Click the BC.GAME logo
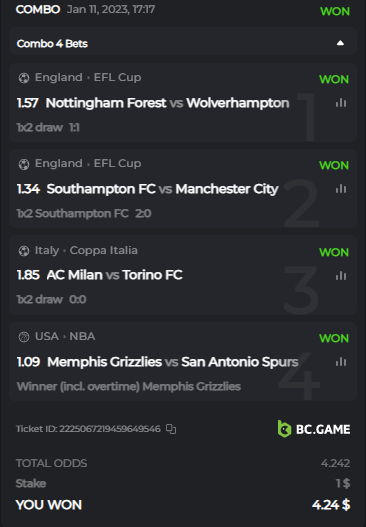Viewport: 366px width, 527px height. [x=314, y=429]
